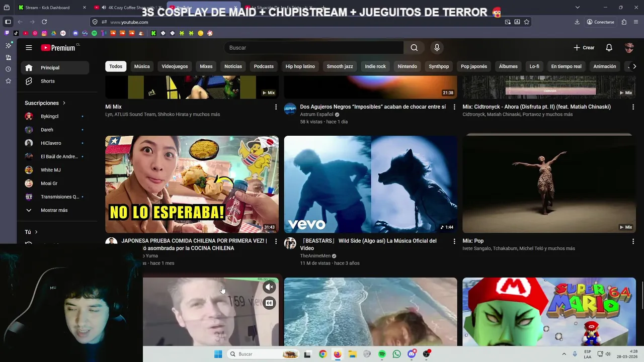Viewport: 644px width, 362px height.
Task: Click the Conectarse browser button
Action: tap(600, 22)
